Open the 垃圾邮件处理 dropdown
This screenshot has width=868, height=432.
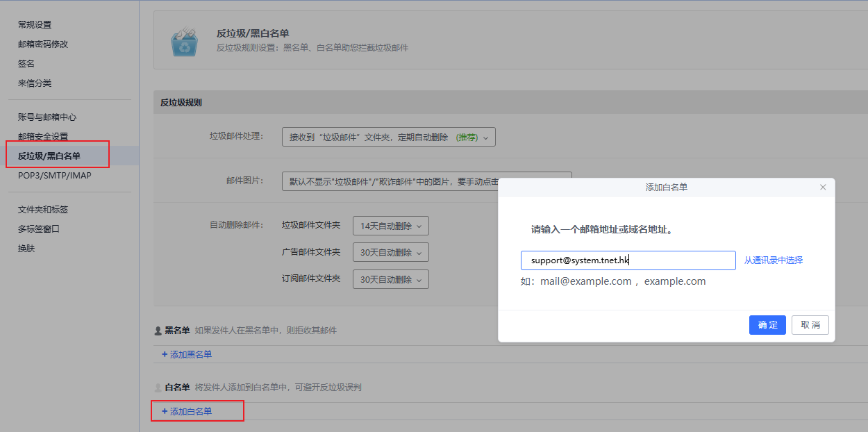click(388, 138)
